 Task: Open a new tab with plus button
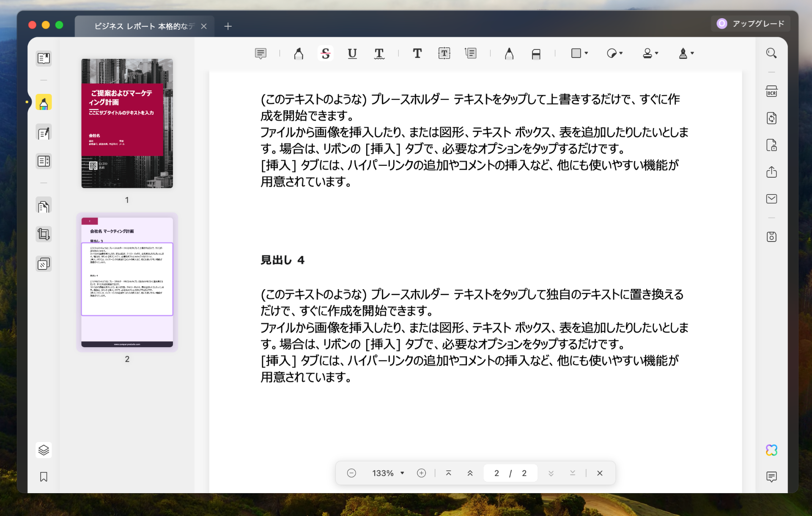228,26
